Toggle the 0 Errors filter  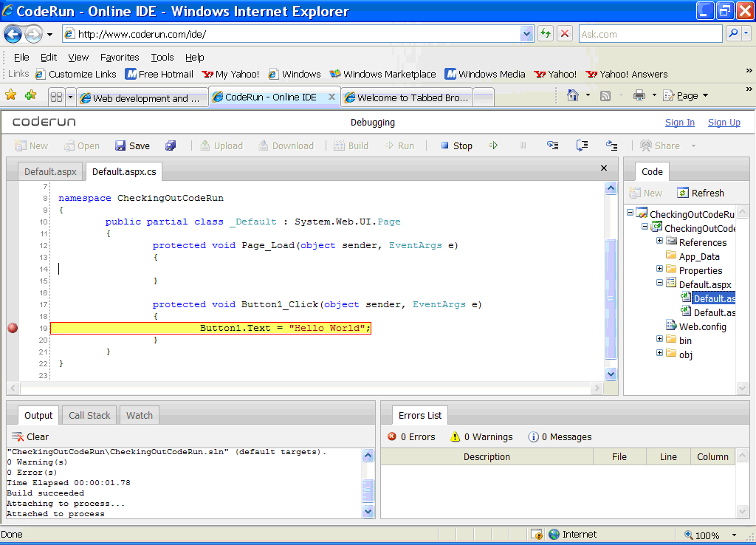point(411,436)
